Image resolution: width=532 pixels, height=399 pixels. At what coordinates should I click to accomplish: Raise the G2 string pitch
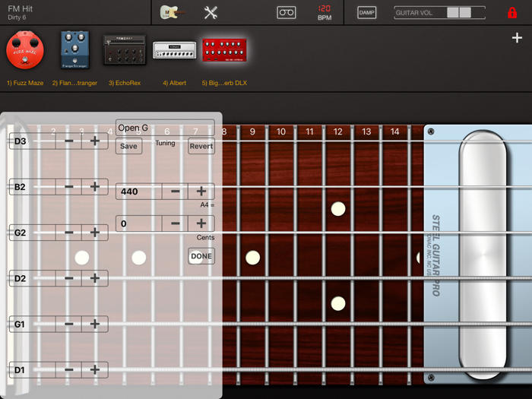tap(95, 233)
